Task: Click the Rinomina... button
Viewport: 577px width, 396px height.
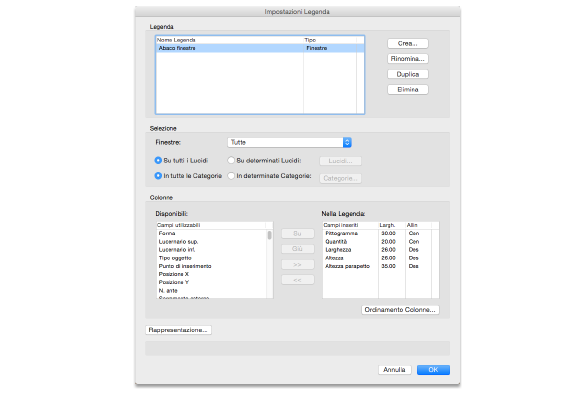Action: point(407,59)
